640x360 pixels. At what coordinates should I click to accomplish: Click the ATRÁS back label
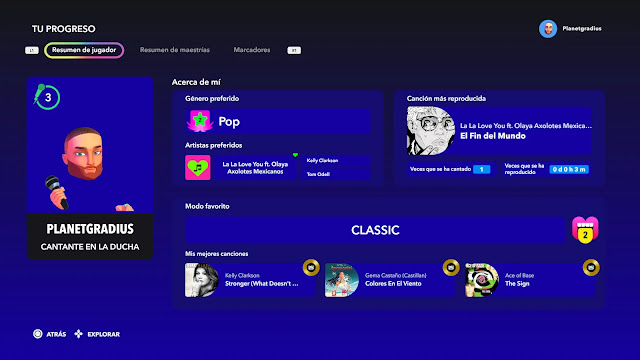coord(56,334)
